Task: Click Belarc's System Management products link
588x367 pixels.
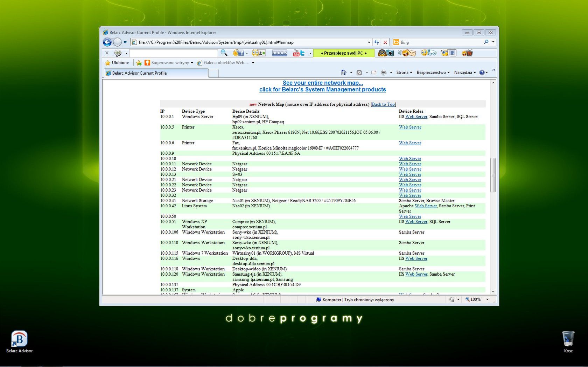Action: tap(323, 89)
